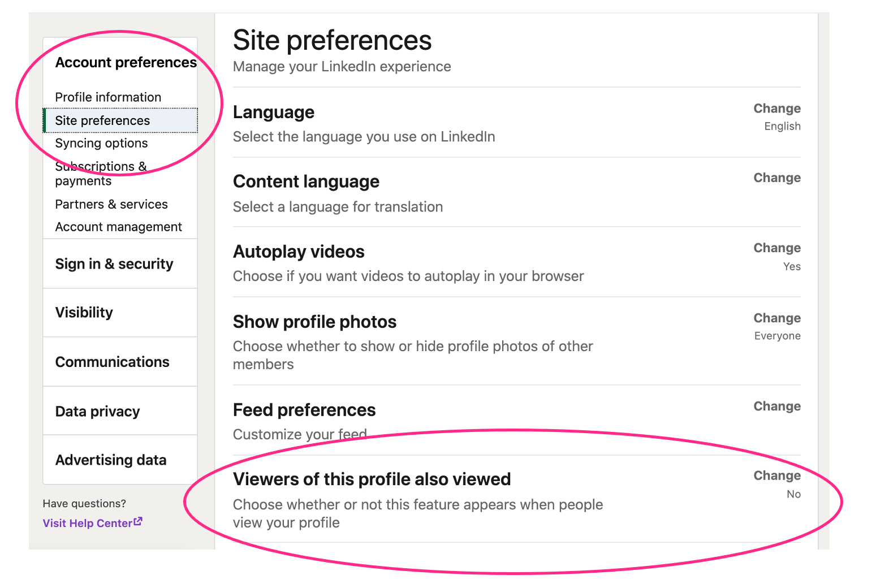Change the Language setting
Viewport: 889px width, 588px height.
pyautogui.click(x=777, y=109)
